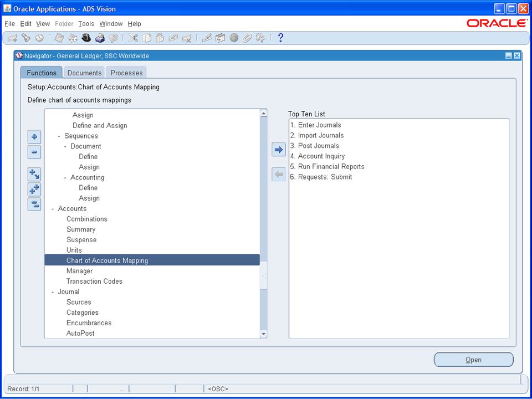Click the Paste clipboard icon
The image size is (532, 399).
(160, 38)
